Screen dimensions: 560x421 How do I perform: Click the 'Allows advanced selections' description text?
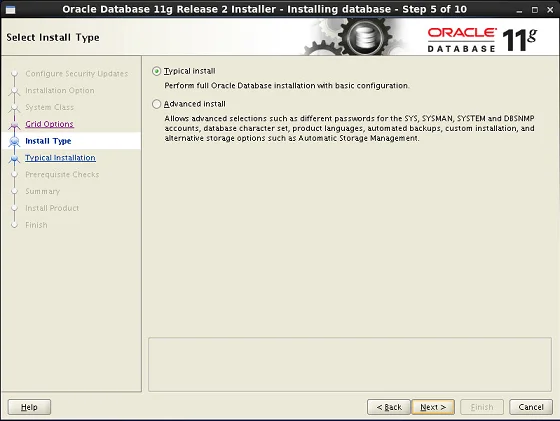(349, 128)
